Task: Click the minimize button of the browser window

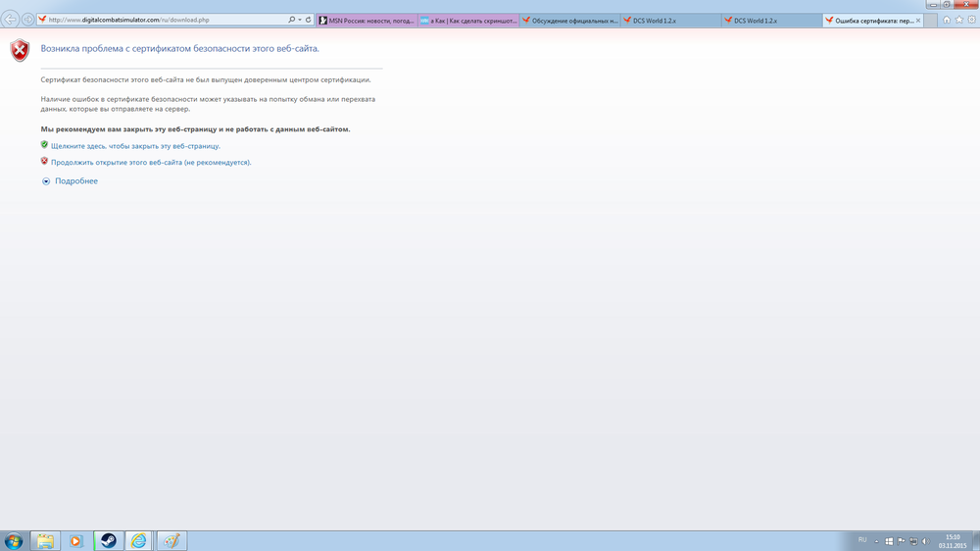Action: tap(933, 4)
